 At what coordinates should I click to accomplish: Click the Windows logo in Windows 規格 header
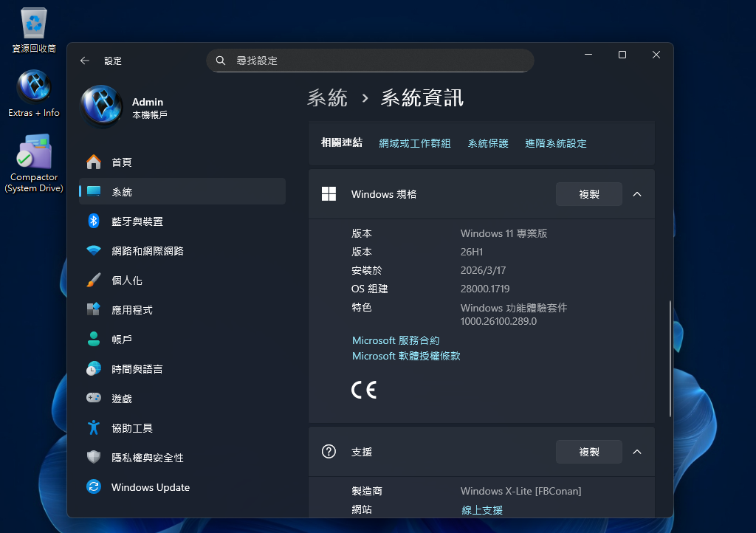tap(329, 194)
